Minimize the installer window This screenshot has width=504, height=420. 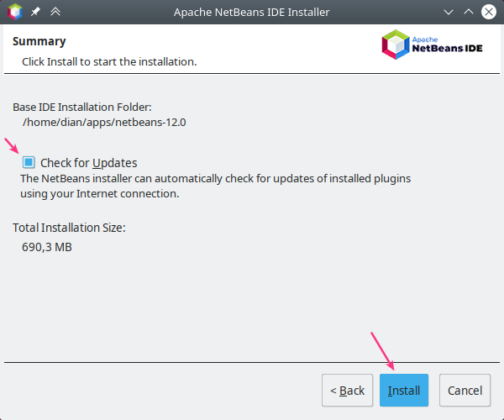[449, 13]
